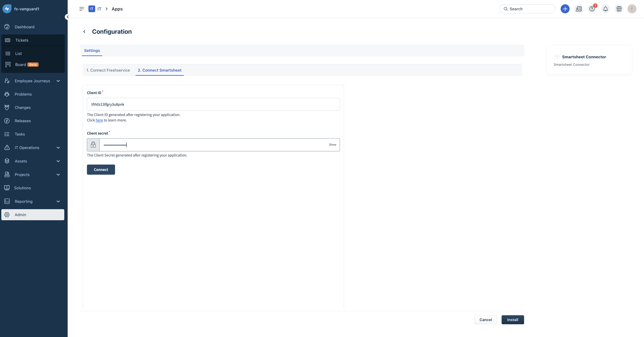Collapse the sidebar with the arrow handle
Screen dimensions: 644x337
click(x=67, y=17)
